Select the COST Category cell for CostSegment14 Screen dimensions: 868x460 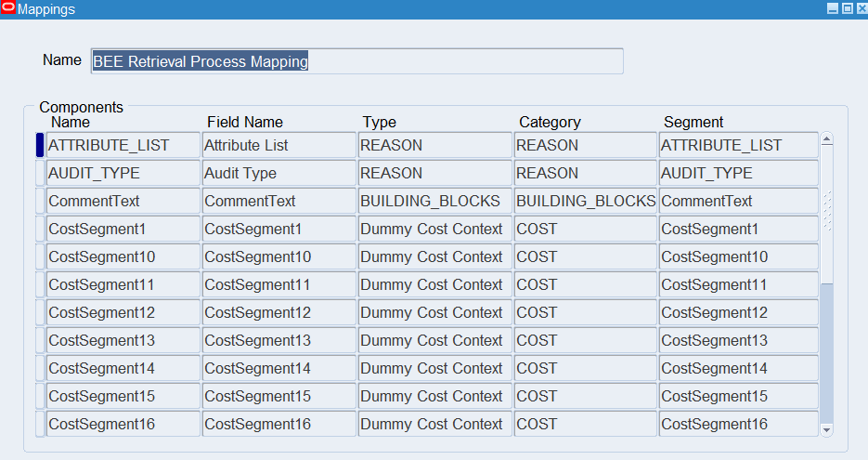[x=586, y=368]
